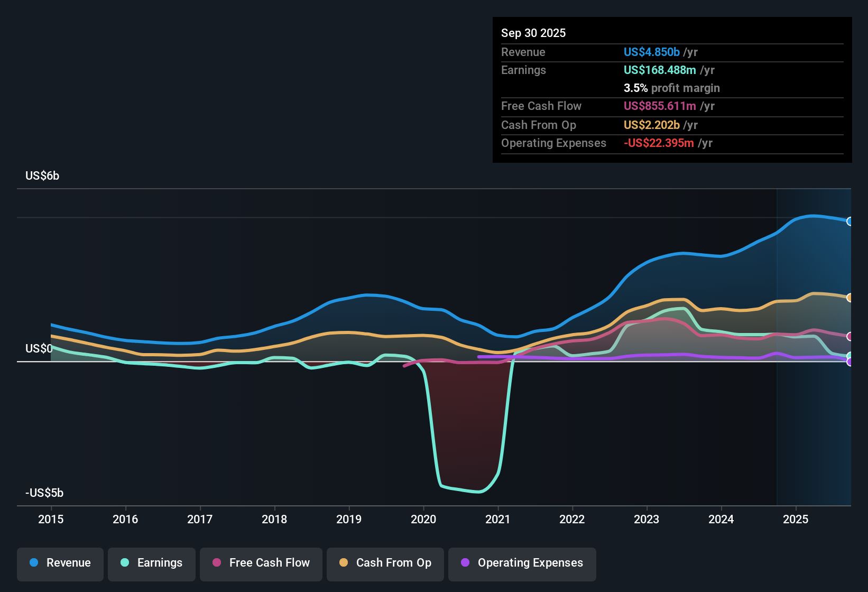Click the orange Cash From Op legend dot
Viewport: 868px width, 592px height.
(x=343, y=563)
